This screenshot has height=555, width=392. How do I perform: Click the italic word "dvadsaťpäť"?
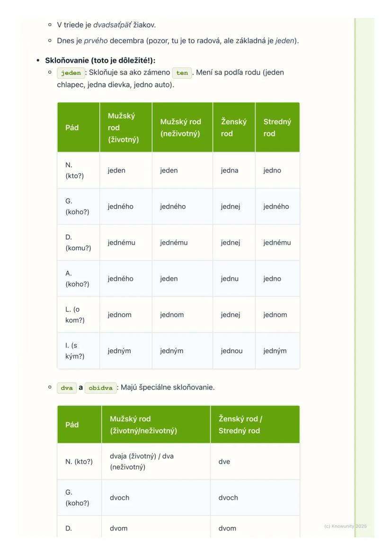pos(112,25)
